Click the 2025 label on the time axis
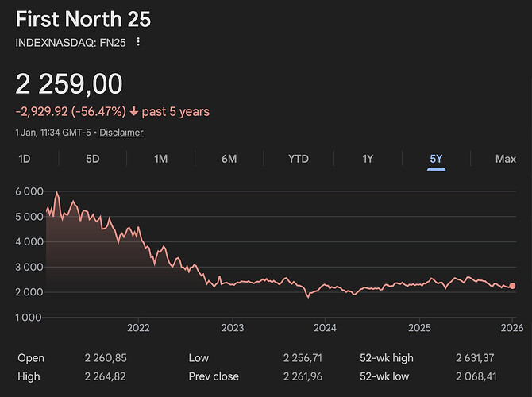Screen dimensions: 532x397 tap(419, 327)
